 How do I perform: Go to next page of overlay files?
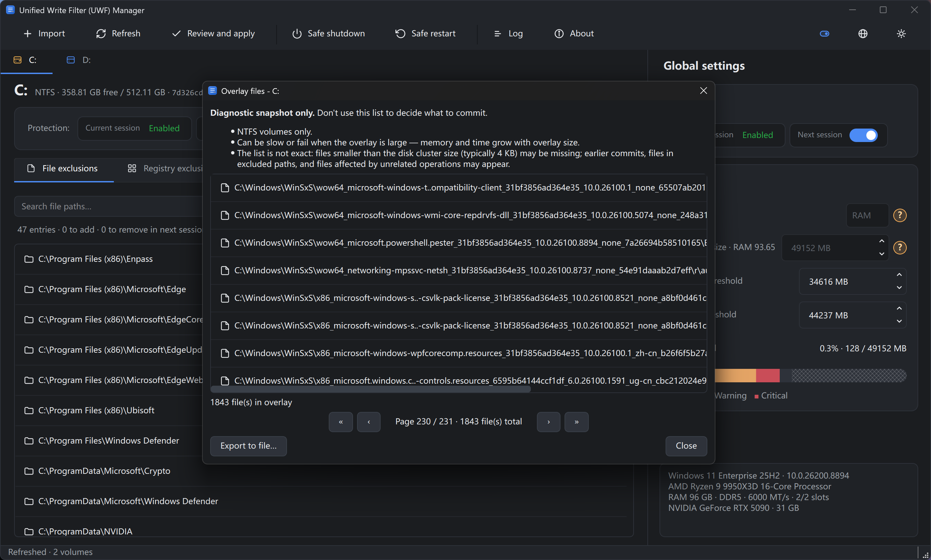click(548, 421)
